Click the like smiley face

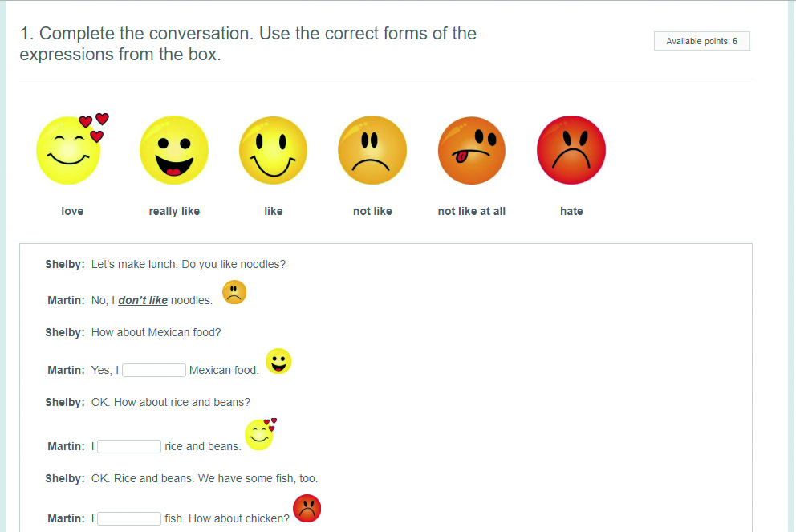(x=273, y=150)
